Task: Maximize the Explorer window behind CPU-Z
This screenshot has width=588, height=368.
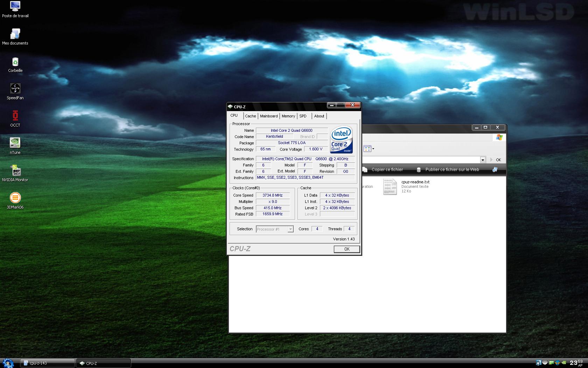Action: point(485,127)
